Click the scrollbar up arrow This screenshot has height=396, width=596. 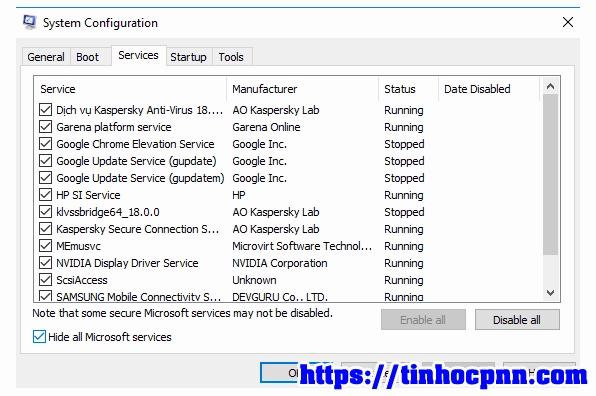(550, 87)
